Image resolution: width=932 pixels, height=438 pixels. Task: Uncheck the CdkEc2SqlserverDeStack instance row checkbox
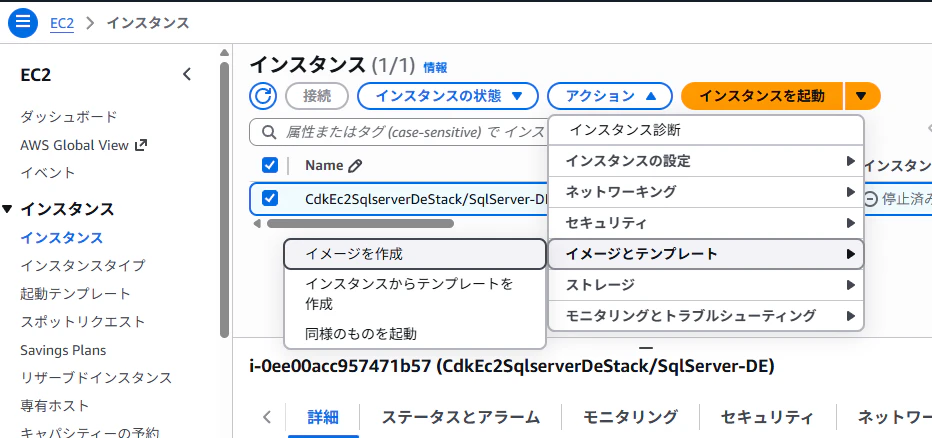270,198
